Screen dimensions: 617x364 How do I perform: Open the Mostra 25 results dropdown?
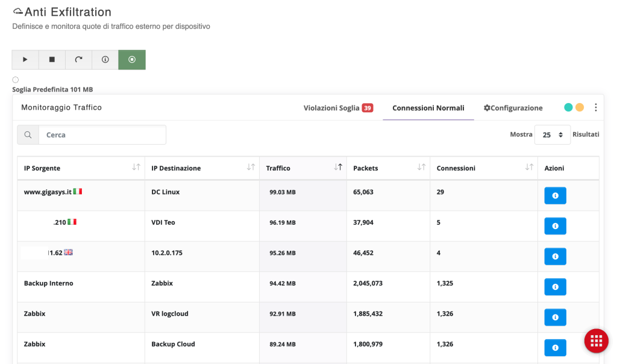point(552,135)
